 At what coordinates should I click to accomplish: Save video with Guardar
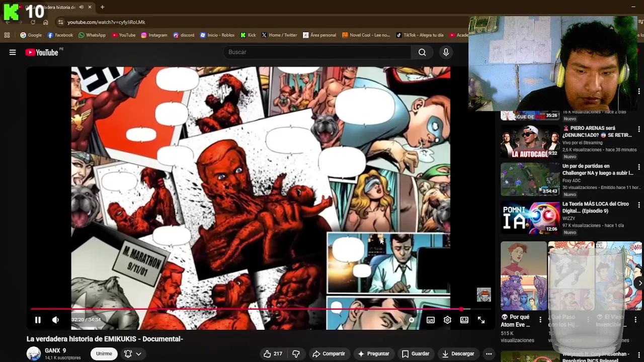point(416,354)
